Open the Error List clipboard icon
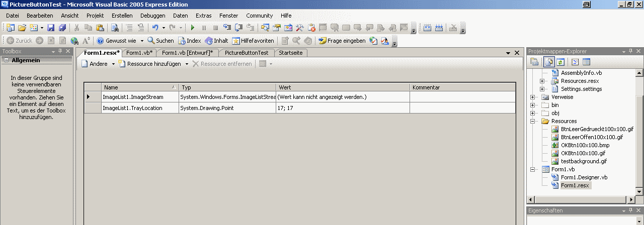Screen dimensions: 644x225 311,28
